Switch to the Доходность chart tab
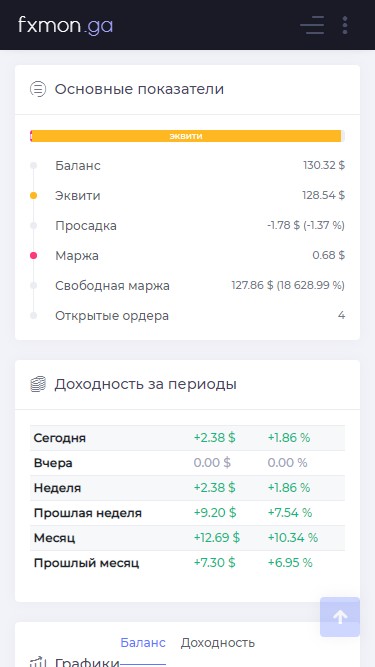Viewport: 375px width, 667px height. click(218, 642)
